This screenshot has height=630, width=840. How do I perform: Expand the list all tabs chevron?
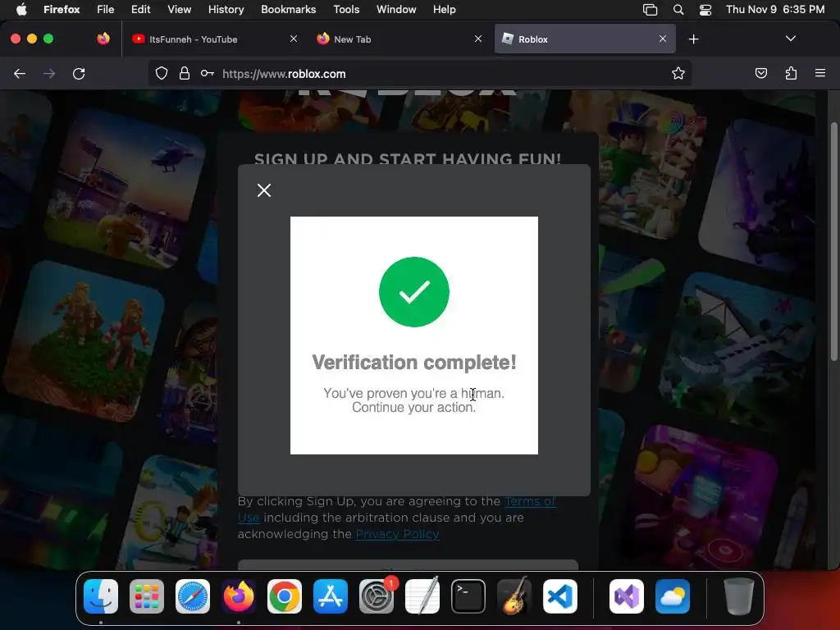point(791,39)
